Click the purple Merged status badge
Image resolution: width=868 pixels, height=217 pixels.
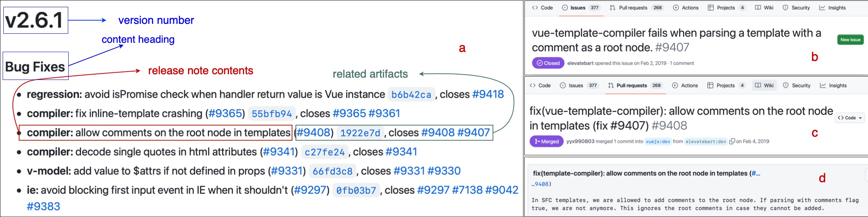[x=546, y=141]
